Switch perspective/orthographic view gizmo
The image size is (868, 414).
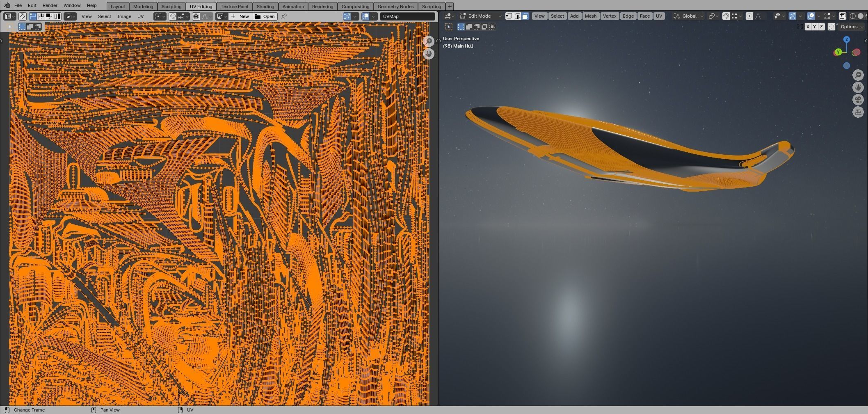[858, 112]
